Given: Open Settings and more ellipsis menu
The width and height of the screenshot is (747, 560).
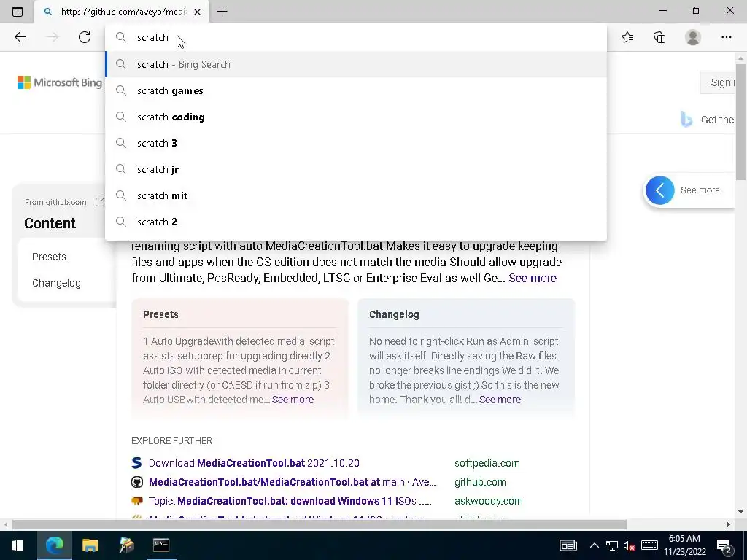Looking at the screenshot, I should (x=726, y=37).
